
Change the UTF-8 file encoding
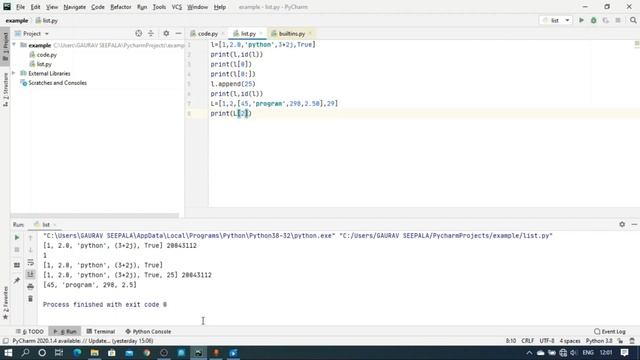(547, 341)
